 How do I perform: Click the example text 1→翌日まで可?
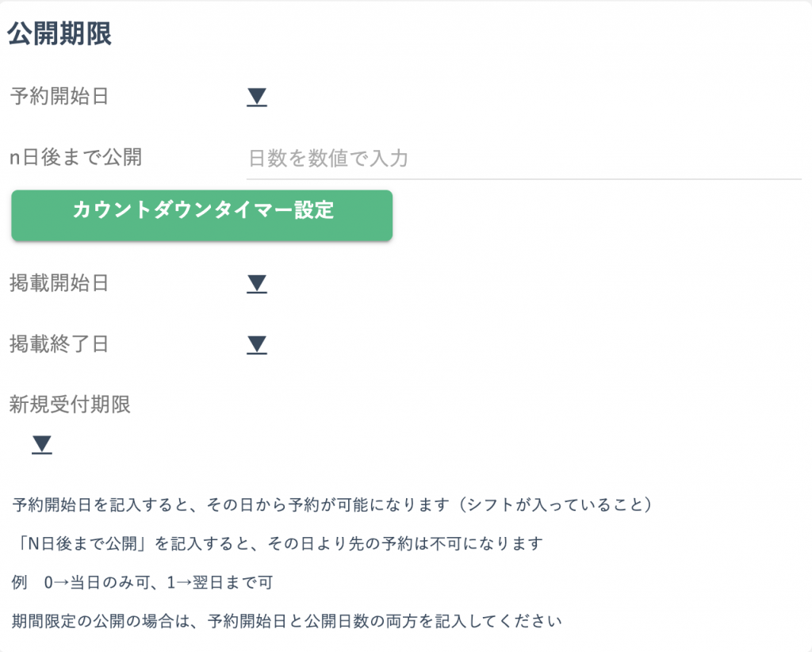click(x=220, y=582)
